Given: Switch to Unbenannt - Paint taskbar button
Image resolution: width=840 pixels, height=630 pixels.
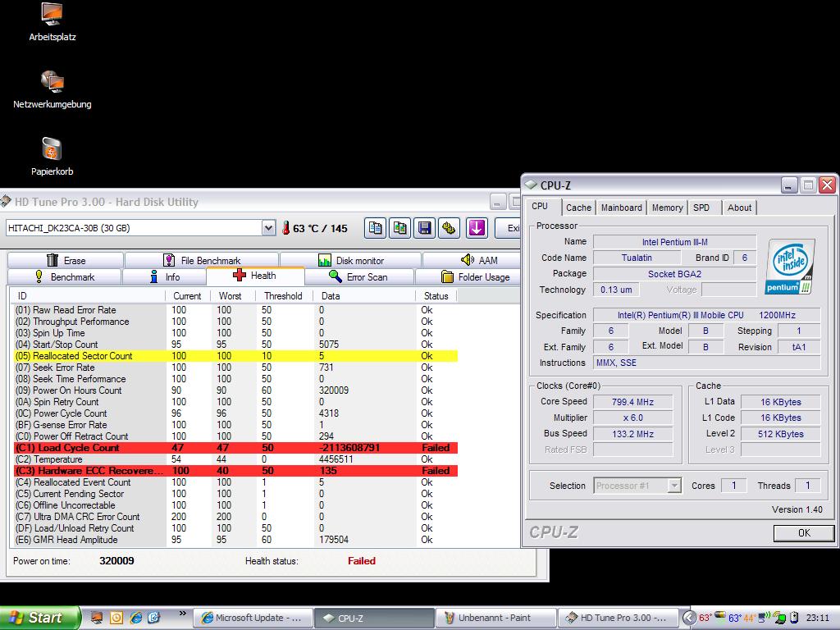Looking at the screenshot, I should click(495, 618).
